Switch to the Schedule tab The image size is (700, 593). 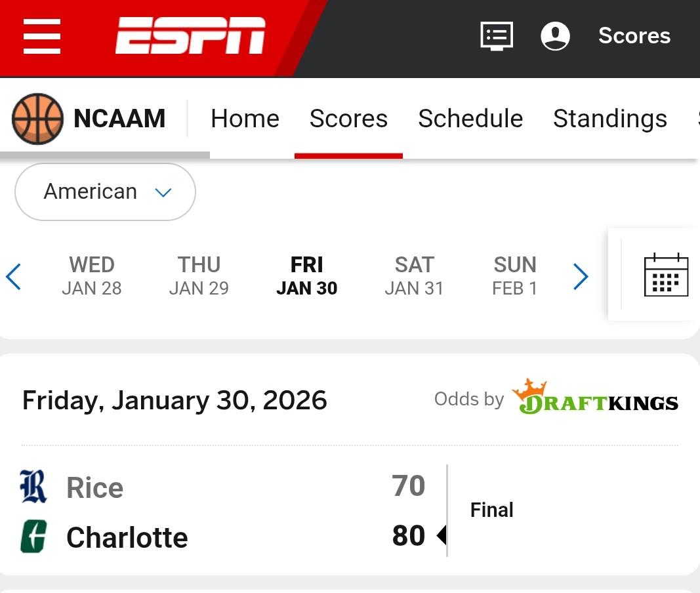pos(470,119)
